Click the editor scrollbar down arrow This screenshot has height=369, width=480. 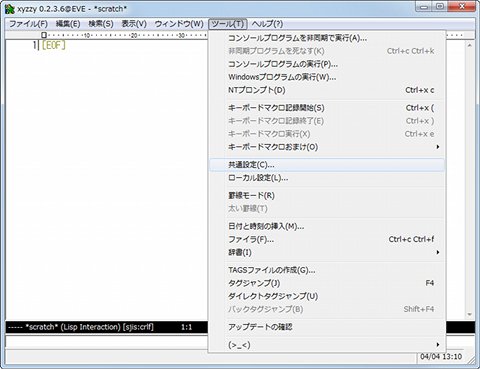coord(470,314)
